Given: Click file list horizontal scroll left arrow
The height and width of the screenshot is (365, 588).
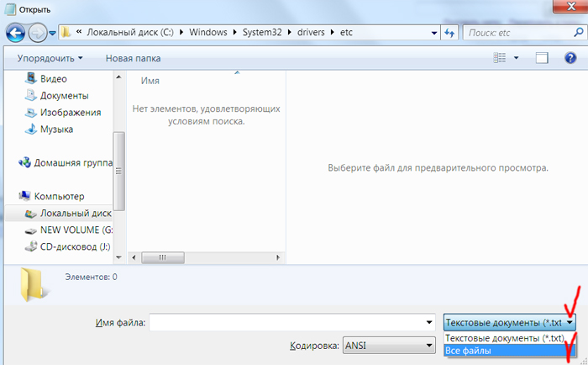Looking at the screenshot, I should (134, 257).
